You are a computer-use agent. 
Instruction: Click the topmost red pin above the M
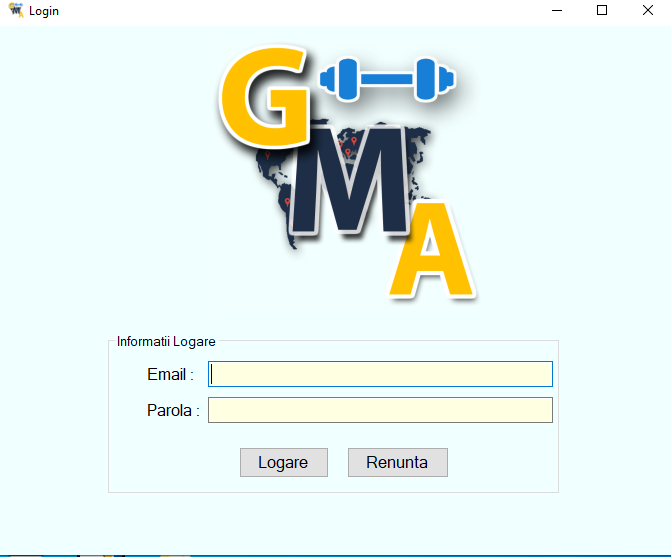354,140
